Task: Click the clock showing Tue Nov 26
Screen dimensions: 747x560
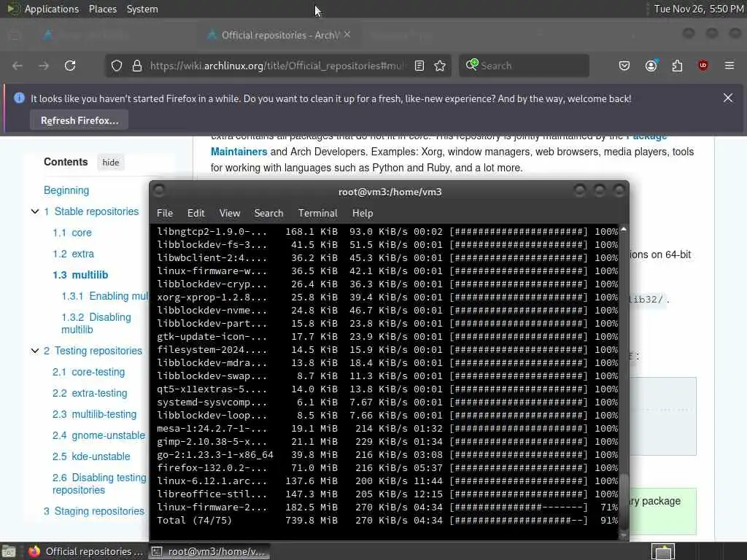Action: click(x=698, y=9)
